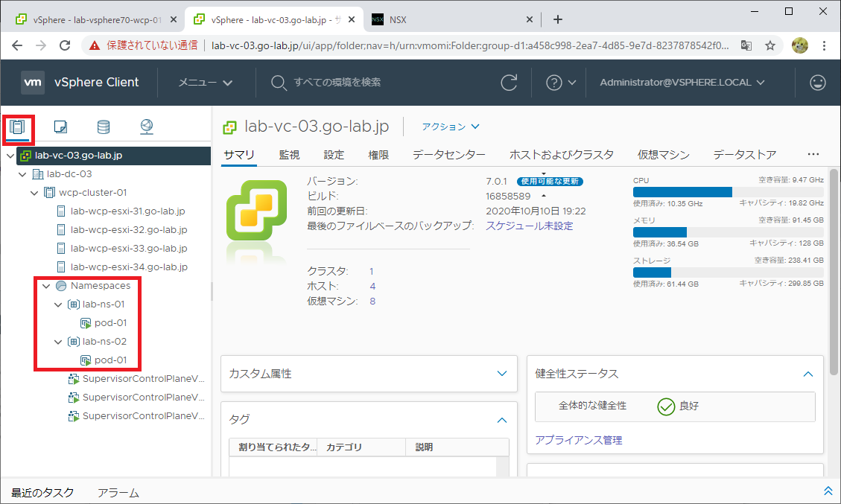841x504 pixels.
Task: Select pod-01 under lab-ns-02
Action: 110,360
